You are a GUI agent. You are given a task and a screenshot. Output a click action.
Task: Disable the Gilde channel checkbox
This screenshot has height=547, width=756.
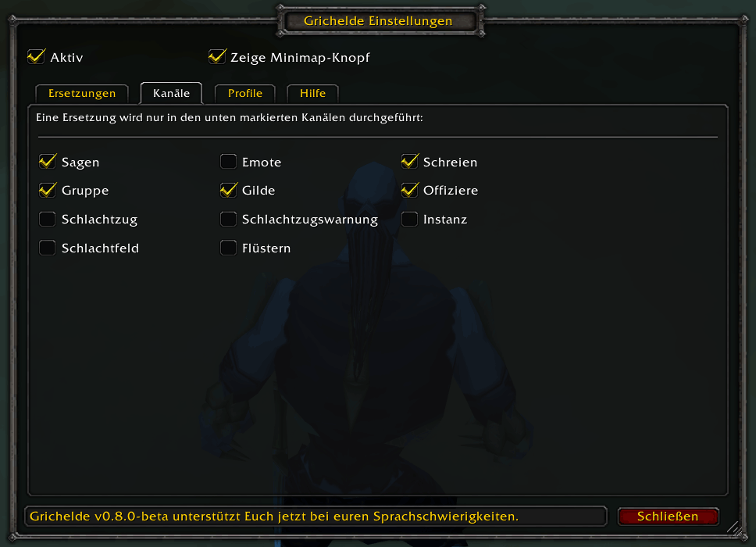(228, 190)
